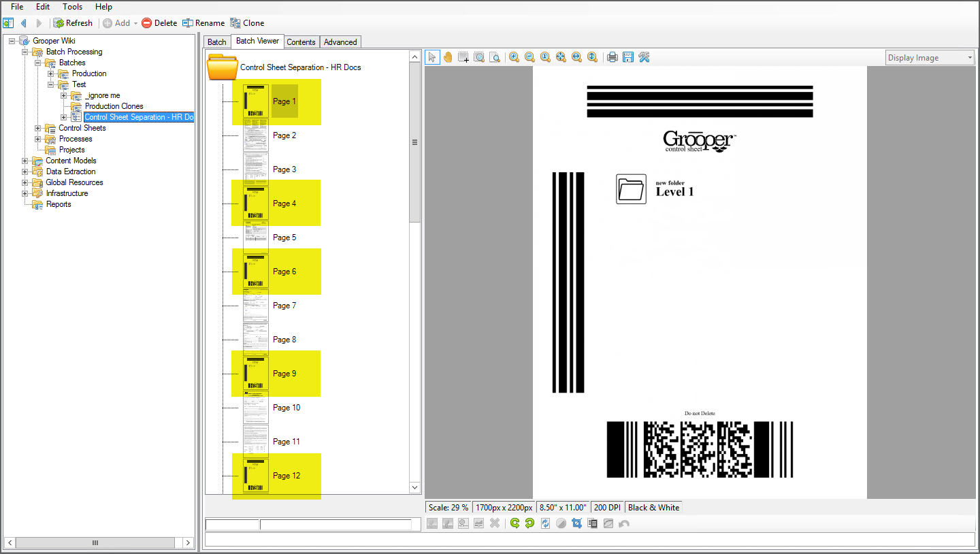Expand the Processes node
This screenshot has width=980, height=554.
[38, 139]
